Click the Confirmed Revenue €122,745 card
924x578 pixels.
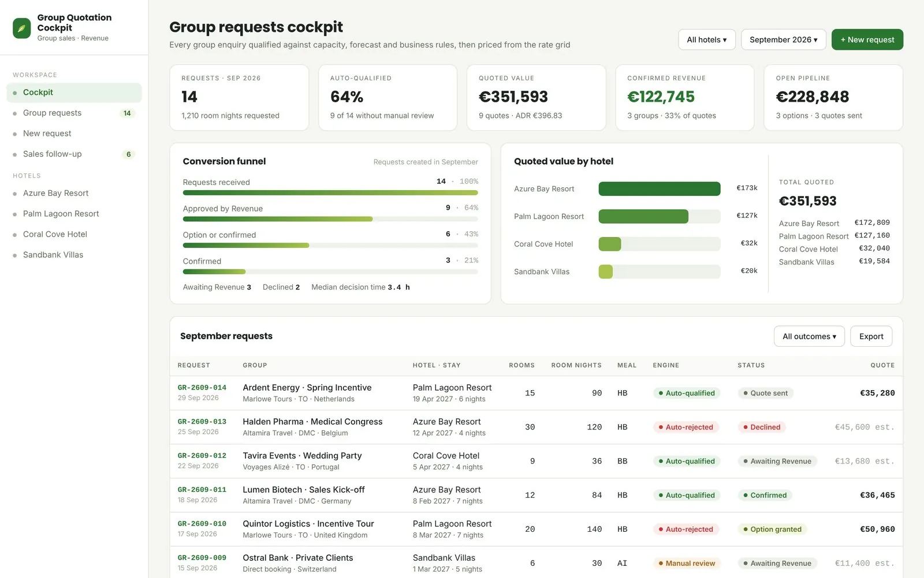click(x=684, y=98)
